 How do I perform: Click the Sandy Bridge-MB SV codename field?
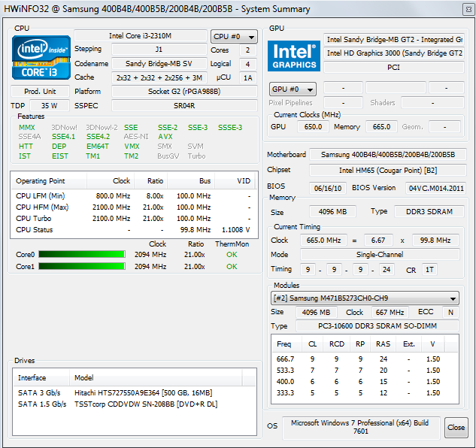[159, 63]
